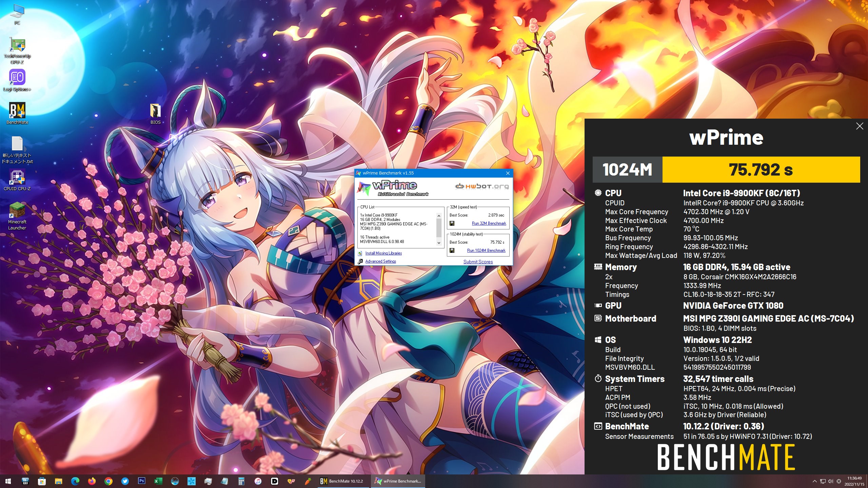This screenshot has height=488, width=868.
Task: Close the BenchMate result panel
Action: (860, 126)
